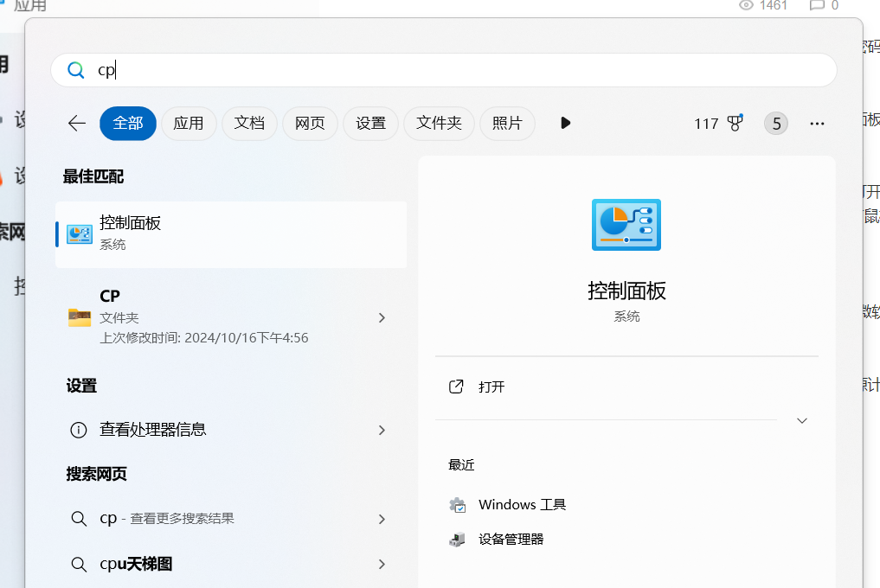Open 设备管理器 from recent list
The width and height of the screenshot is (880, 588).
[511, 540]
